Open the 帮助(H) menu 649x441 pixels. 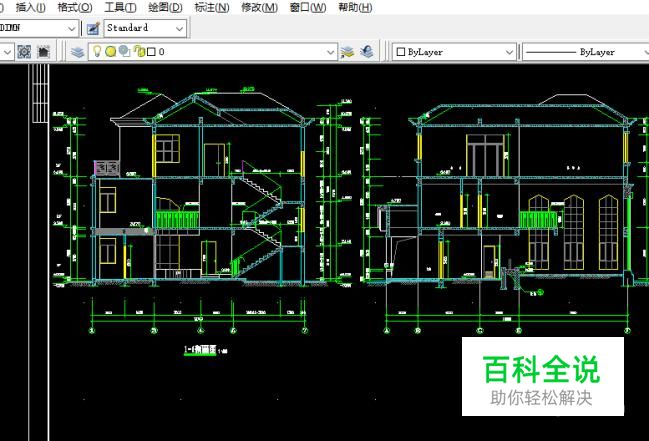pos(355,7)
